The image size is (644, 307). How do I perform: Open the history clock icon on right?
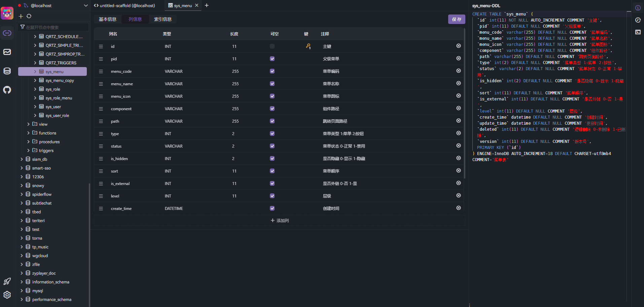pyautogui.click(x=638, y=20)
